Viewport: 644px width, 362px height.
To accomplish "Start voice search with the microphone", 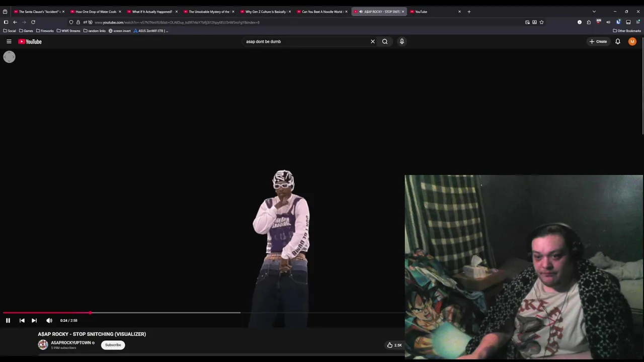I will tap(401, 42).
